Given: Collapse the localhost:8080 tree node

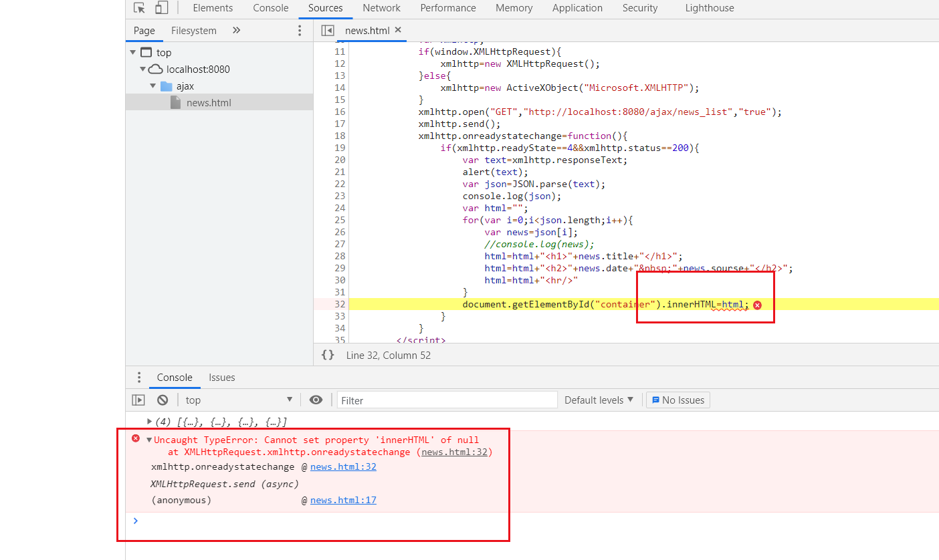Looking at the screenshot, I should [142, 69].
